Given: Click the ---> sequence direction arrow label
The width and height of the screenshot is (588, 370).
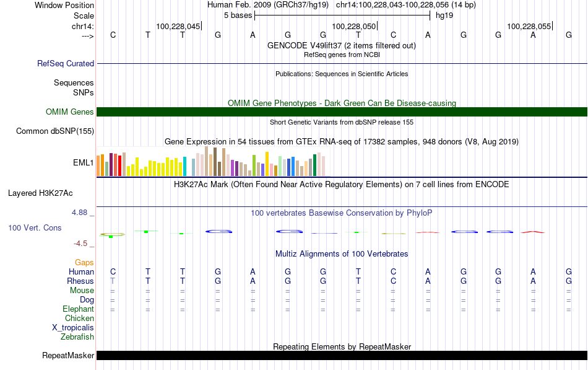Looking at the screenshot, I should (x=87, y=36).
